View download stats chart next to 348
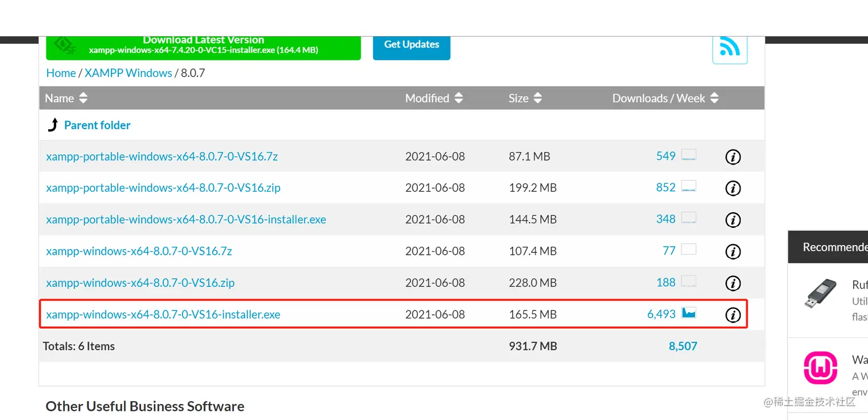868x420 pixels. pos(689,218)
